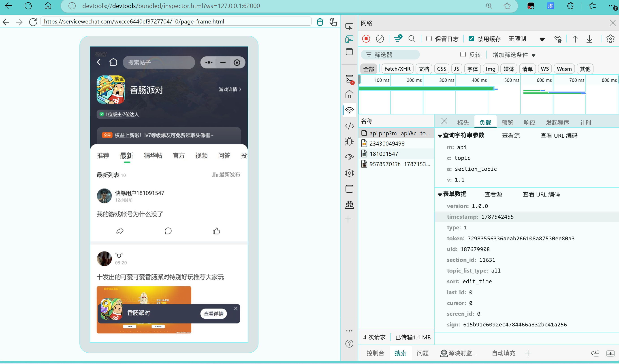The image size is (619, 364).
Task: Open more DevTools options ellipsis in sidebar
Action: coord(349,331)
